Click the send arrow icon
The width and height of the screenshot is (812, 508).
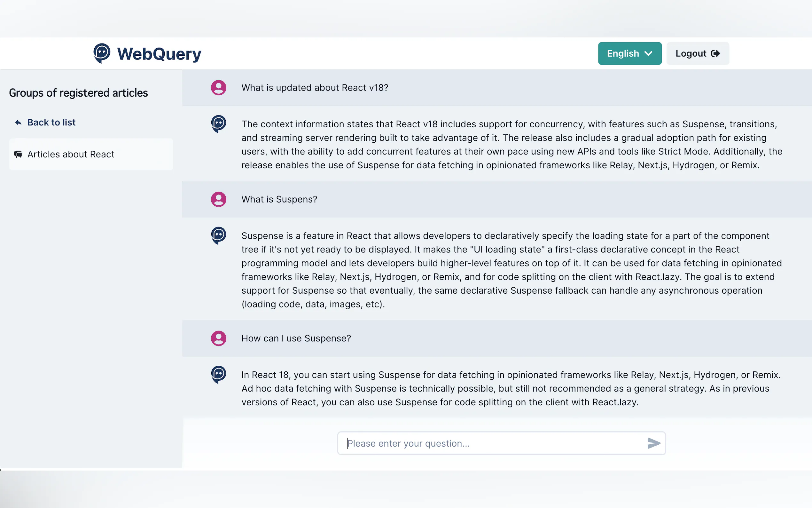[x=653, y=443]
